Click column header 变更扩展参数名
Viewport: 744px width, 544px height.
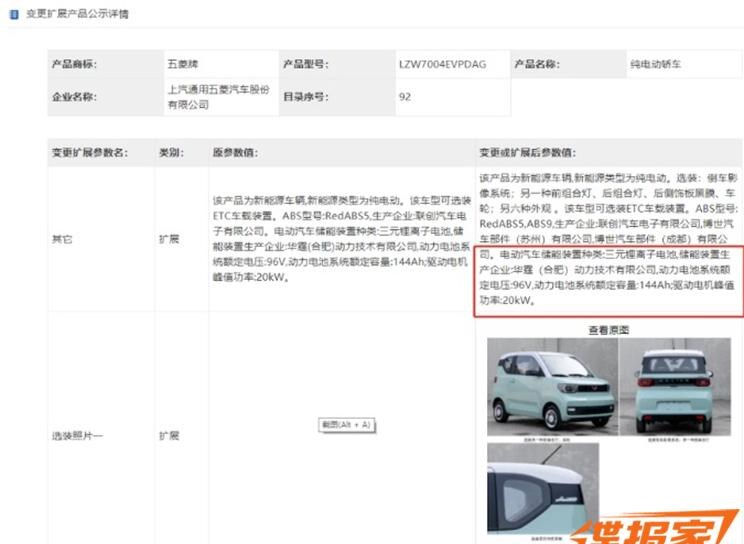90,152
